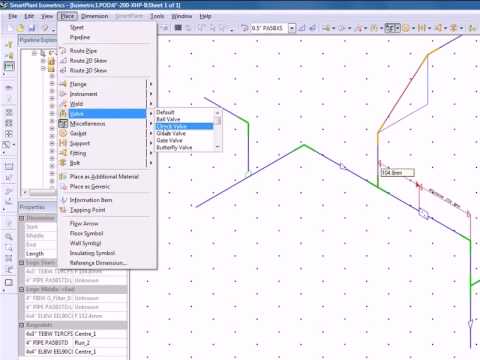Click the flange placement toolbar icon
The height and width of the screenshot is (360, 480).
click(x=326, y=28)
